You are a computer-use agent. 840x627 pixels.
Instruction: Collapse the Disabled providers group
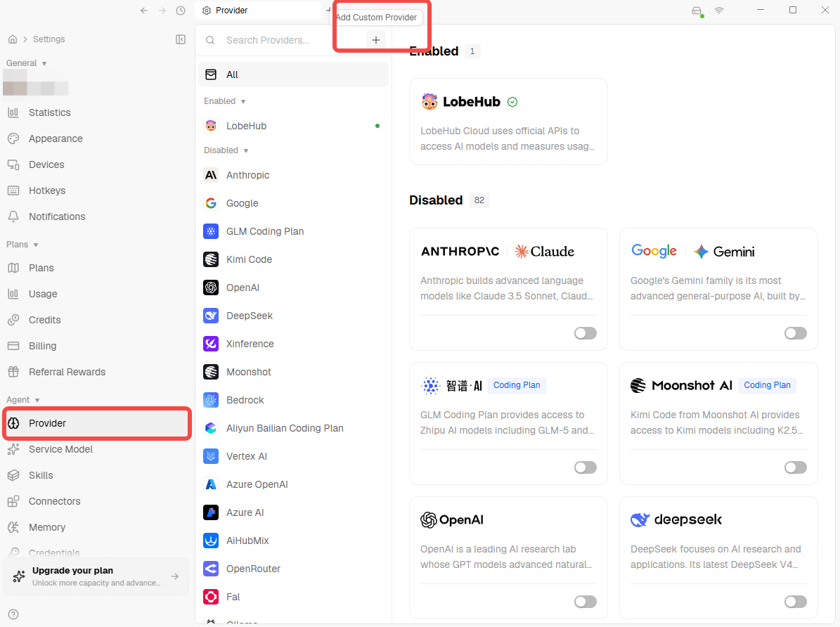pyautogui.click(x=226, y=150)
